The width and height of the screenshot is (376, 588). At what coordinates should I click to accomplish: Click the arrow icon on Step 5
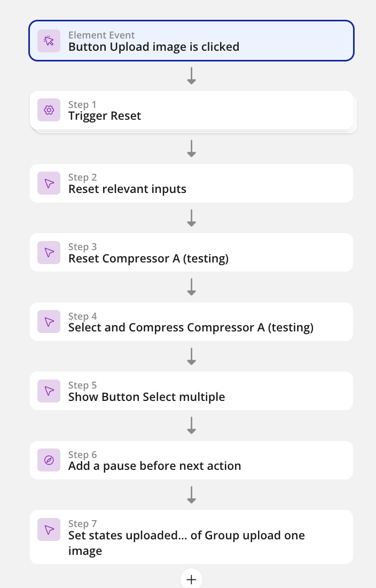[49, 391]
